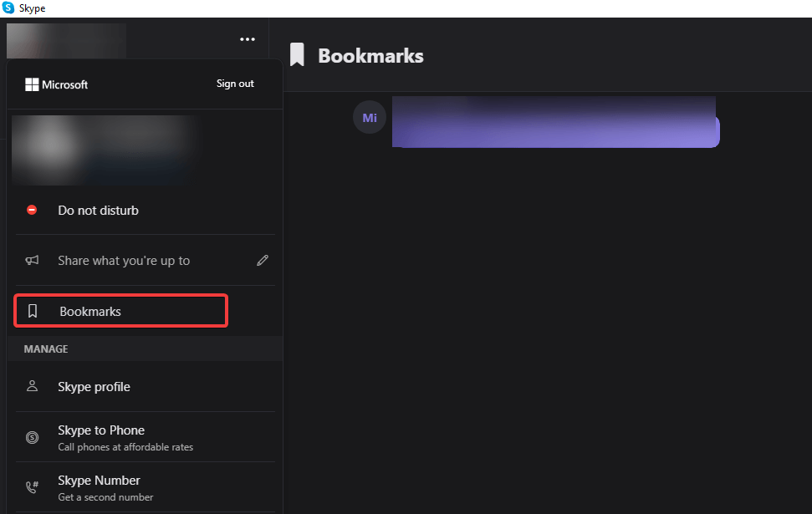Click the Mi avatar beside the message
Viewport: 812px width, 514px height.
(x=370, y=118)
